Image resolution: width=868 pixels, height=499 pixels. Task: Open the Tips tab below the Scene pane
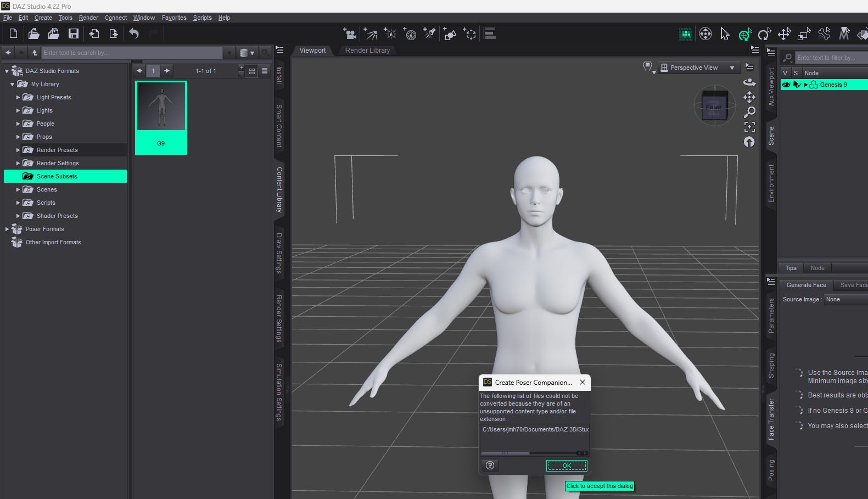coord(791,268)
